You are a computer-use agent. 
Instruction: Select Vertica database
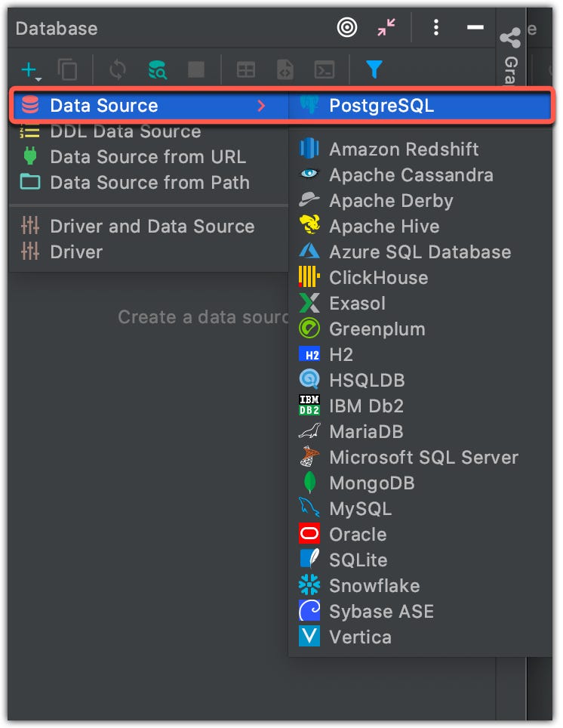[420, 637]
